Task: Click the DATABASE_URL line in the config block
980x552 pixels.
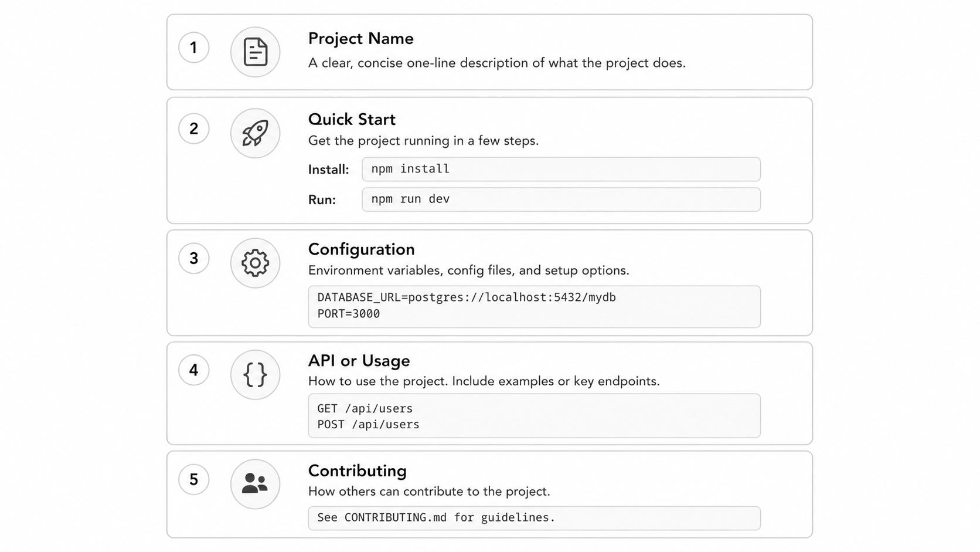Action: (x=467, y=297)
